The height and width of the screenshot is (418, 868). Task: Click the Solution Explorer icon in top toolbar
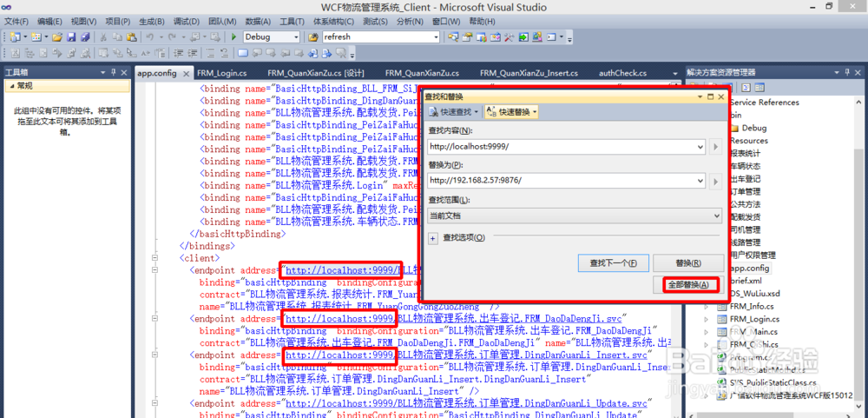453,37
